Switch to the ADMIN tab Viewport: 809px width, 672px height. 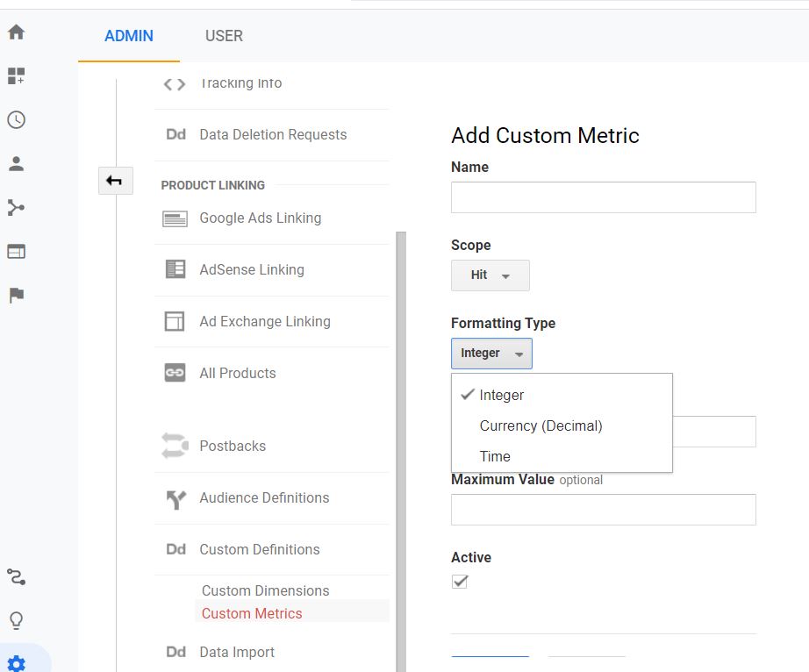click(129, 36)
